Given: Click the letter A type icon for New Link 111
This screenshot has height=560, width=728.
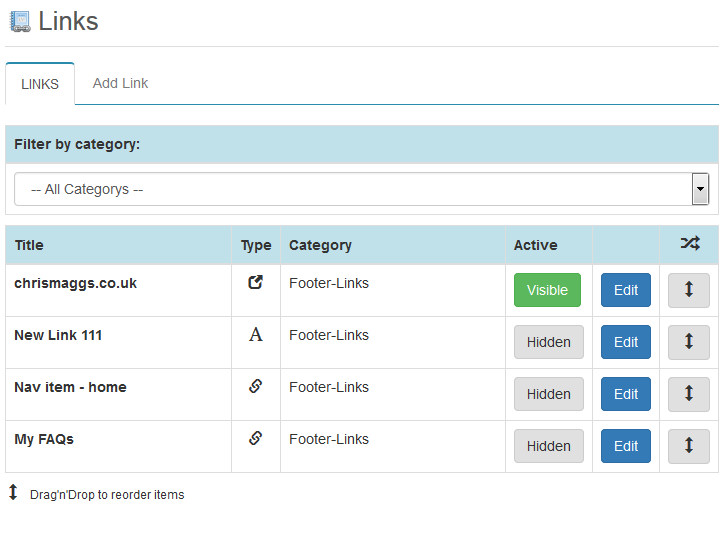Looking at the screenshot, I should click(x=255, y=334).
